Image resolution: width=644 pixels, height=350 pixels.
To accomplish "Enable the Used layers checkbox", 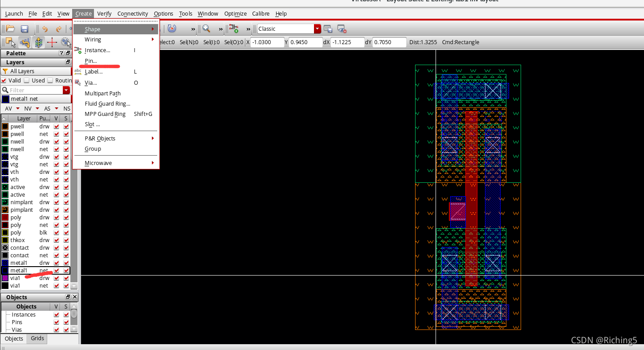I will [x=27, y=81].
